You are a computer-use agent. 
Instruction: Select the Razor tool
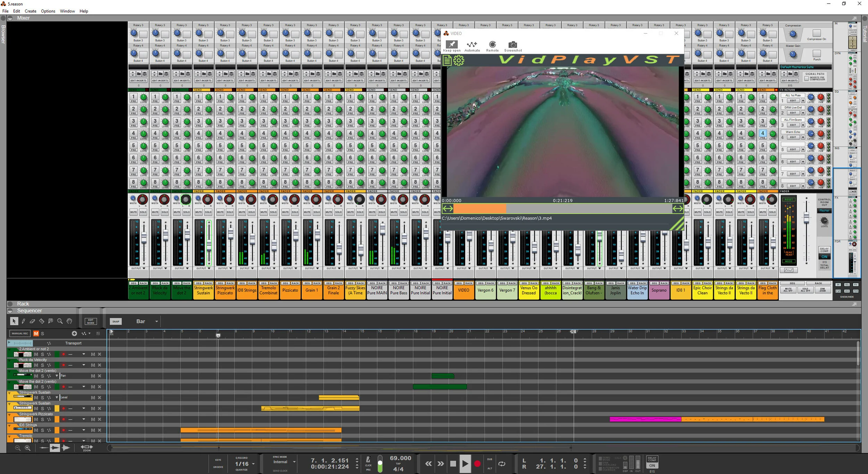42,321
